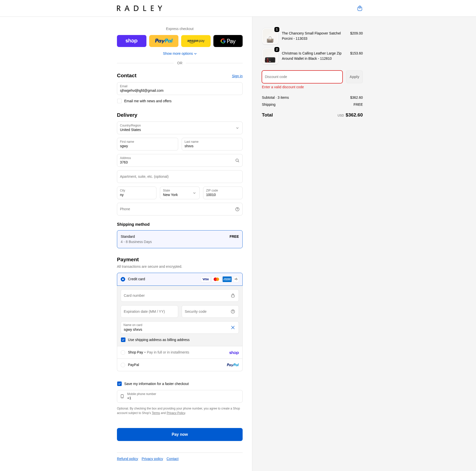Open the Chancery Satchel product thumbnail
This screenshot has width=476, height=471.
pyautogui.click(x=270, y=36)
